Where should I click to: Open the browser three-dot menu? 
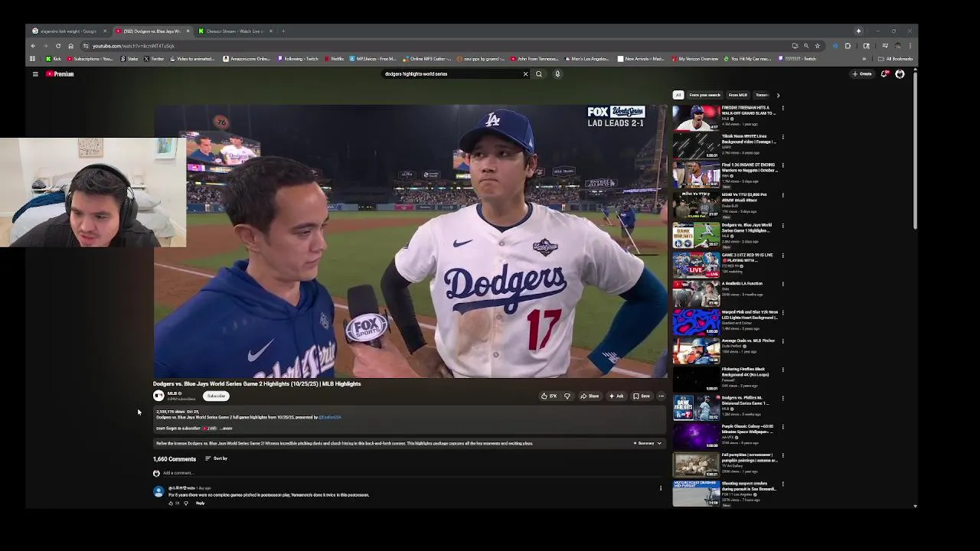coord(910,46)
